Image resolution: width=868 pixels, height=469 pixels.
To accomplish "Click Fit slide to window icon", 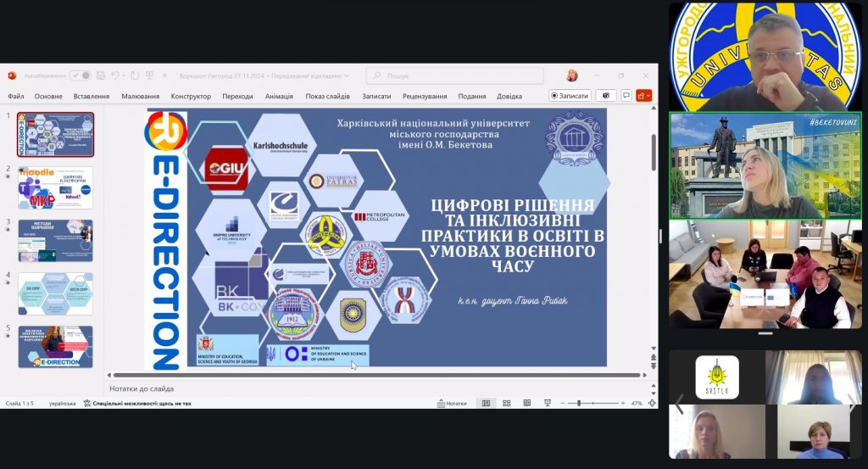I will (651, 403).
